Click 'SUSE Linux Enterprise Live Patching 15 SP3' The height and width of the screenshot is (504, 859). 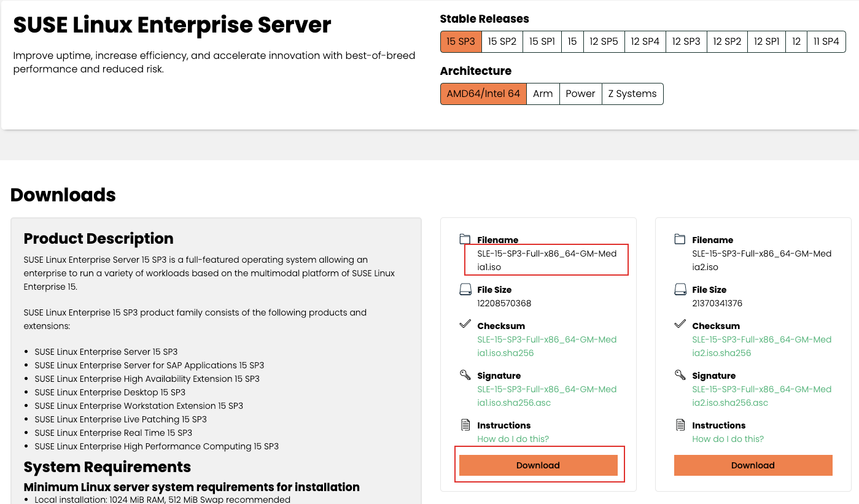coord(120,419)
